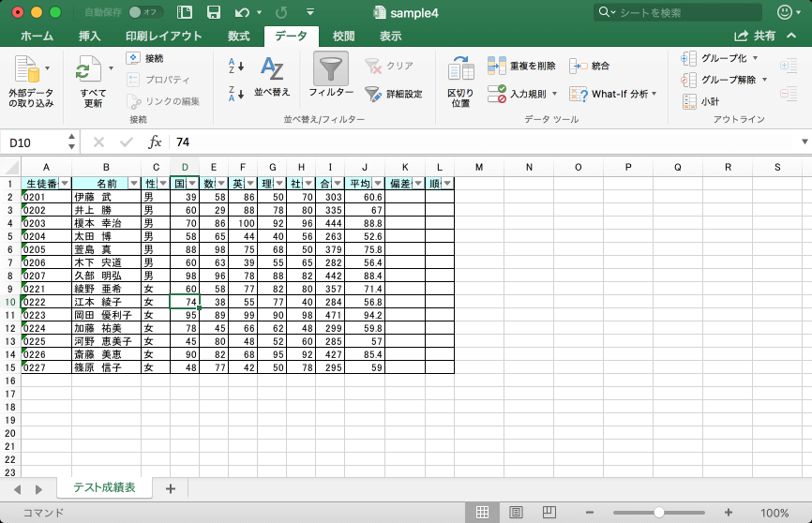Open filter dropdown for 名前 column
This screenshot has height=523, width=812.
(134, 184)
